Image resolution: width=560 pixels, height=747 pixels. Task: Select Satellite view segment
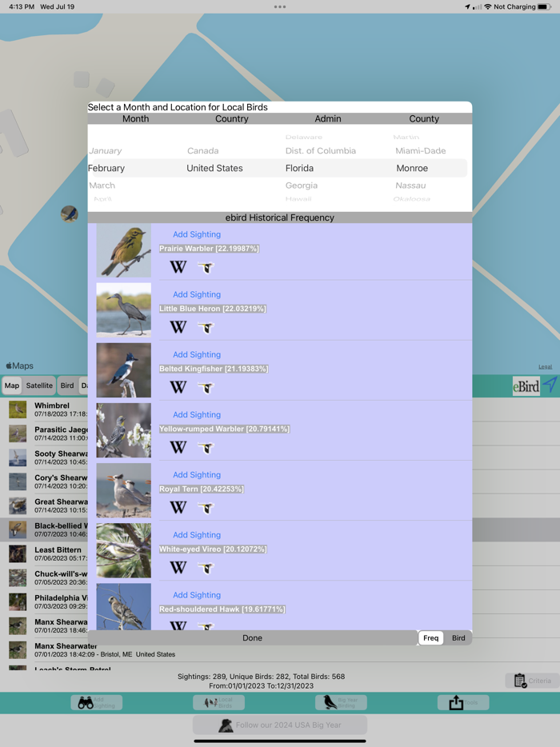39,385
